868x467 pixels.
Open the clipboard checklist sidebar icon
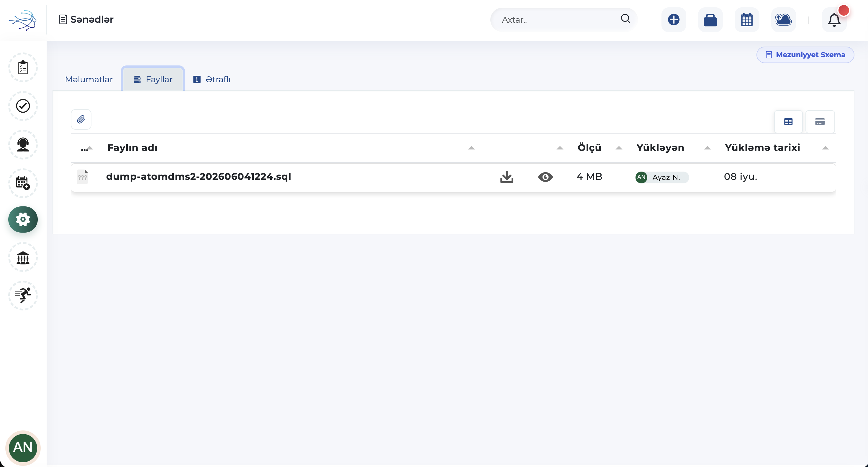(x=23, y=67)
